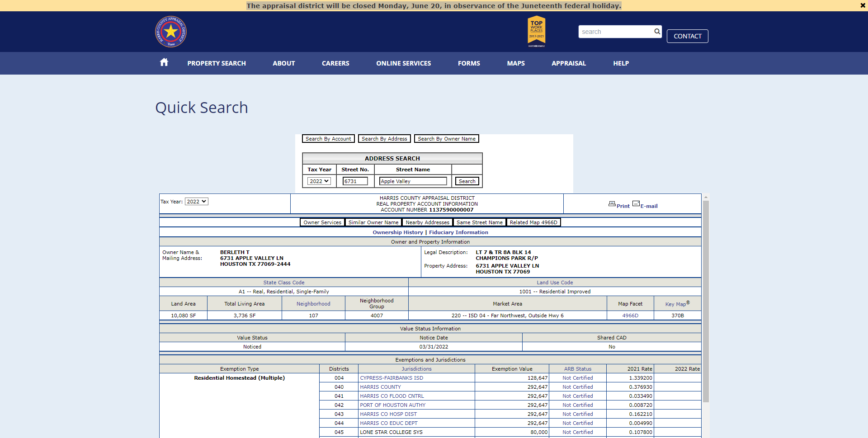Open Related Map 4966D
The width and height of the screenshot is (868, 438).
click(x=533, y=222)
